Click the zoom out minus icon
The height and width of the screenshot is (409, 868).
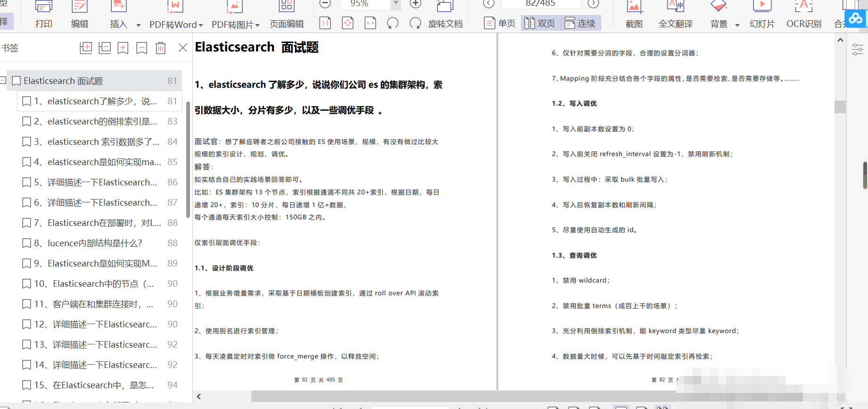tap(325, 4)
